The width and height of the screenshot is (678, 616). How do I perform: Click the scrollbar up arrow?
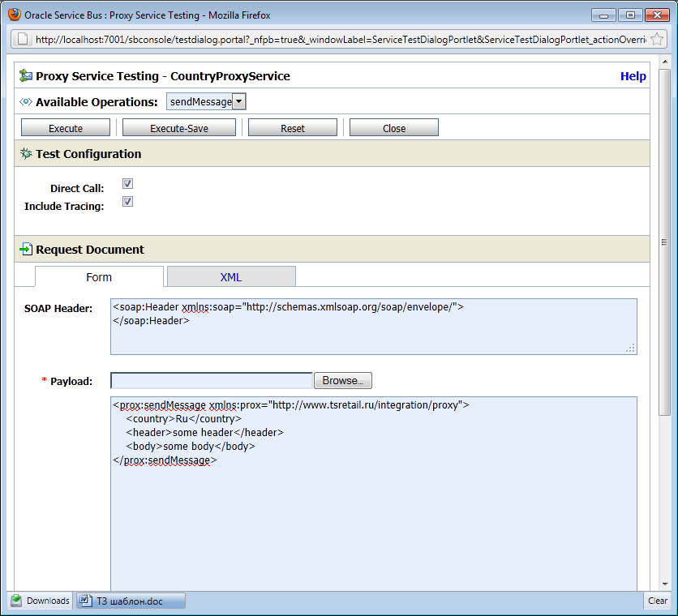point(664,62)
